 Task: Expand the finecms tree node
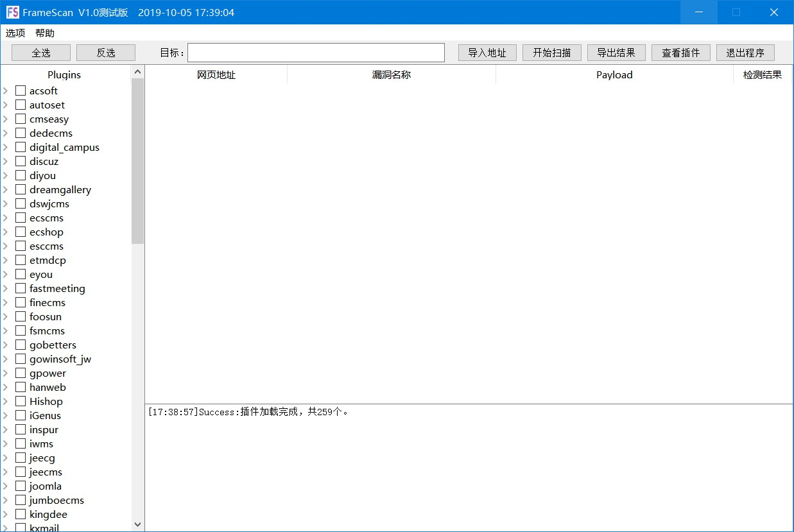[6, 302]
